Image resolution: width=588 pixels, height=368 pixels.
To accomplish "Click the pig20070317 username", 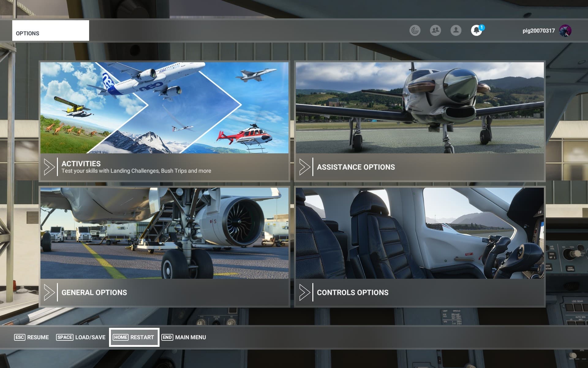I will coord(538,31).
